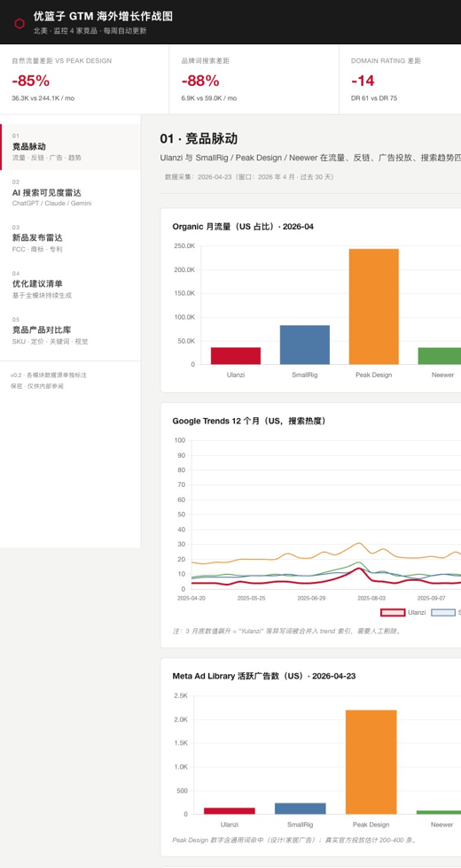Click the '2.5K' label on Meta Ad axis
461x868 pixels.
(181, 696)
